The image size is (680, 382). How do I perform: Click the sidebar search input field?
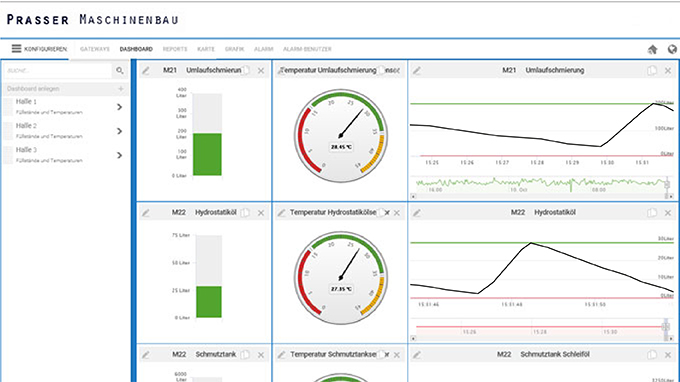tap(58, 70)
